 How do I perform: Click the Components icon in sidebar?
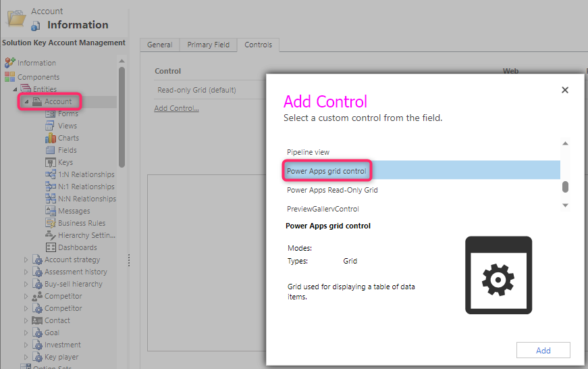click(x=9, y=77)
